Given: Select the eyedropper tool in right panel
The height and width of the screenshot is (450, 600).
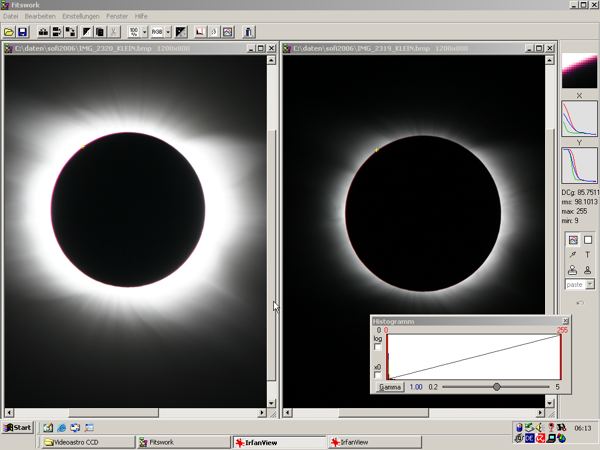Looking at the screenshot, I should [573, 255].
